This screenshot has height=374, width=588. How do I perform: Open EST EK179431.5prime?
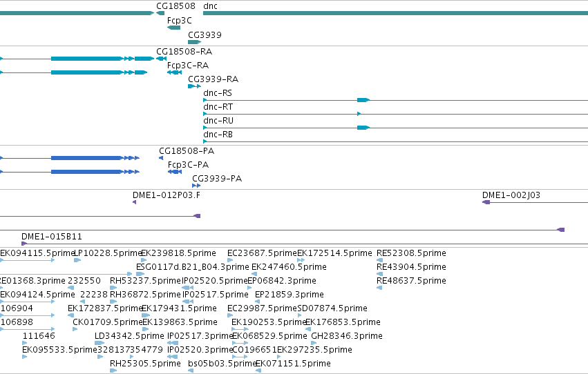coord(179,308)
